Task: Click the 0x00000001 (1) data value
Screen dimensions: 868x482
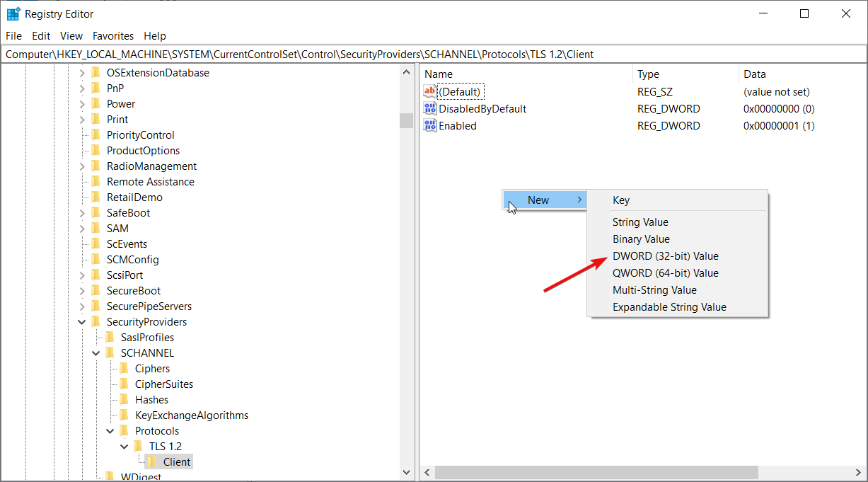Action: 779,125
